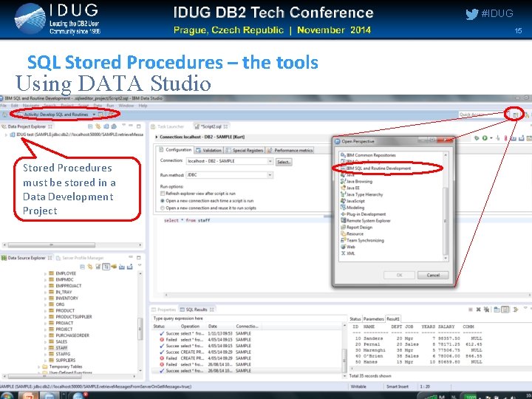
Task: Open the Connection dropdown localhost - DB2 - SAMPLE
Action: coord(270,161)
